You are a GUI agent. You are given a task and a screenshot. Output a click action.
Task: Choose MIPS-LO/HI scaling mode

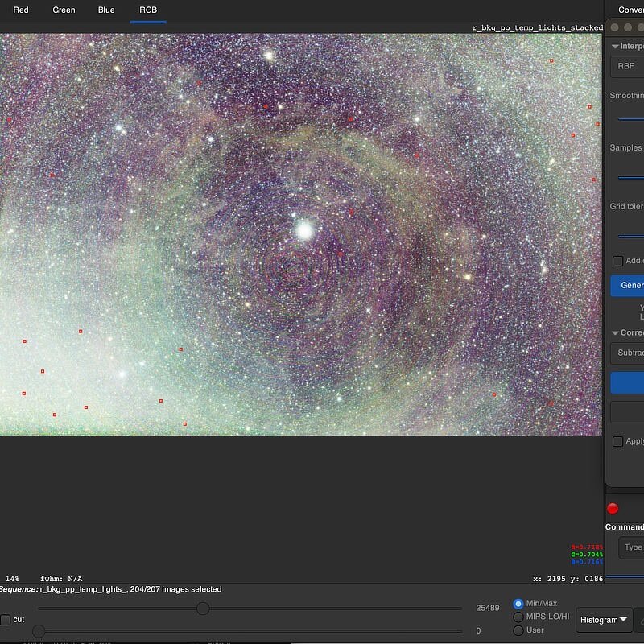pos(519,617)
